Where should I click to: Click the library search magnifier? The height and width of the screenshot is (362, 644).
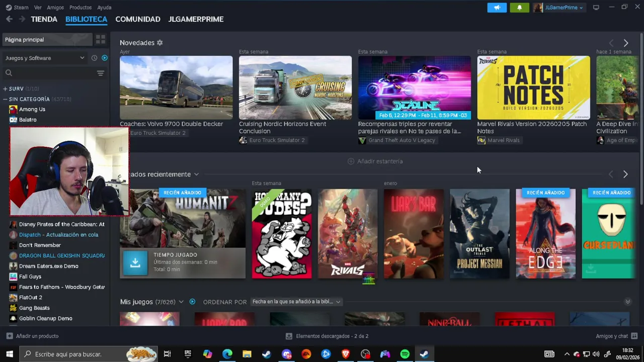9,73
